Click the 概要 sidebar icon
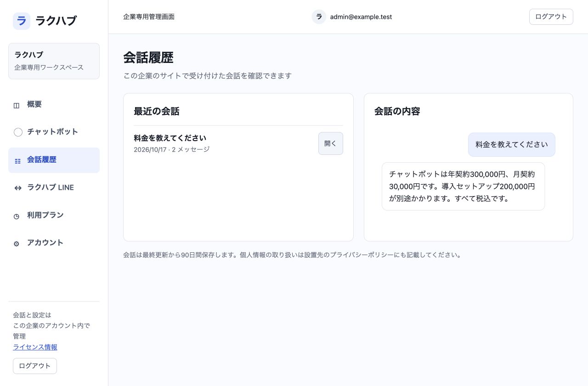Image resolution: width=588 pixels, height=386 pixels. tap(17, 105)
